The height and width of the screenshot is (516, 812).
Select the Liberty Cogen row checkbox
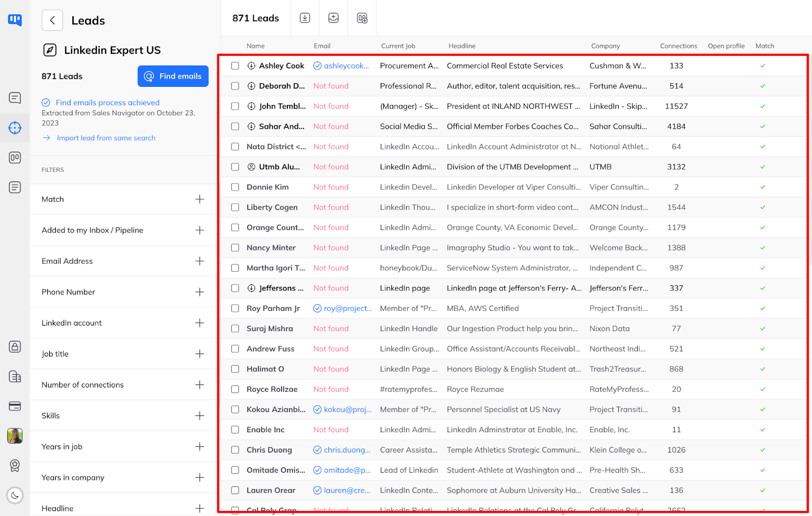coord(235,207)
